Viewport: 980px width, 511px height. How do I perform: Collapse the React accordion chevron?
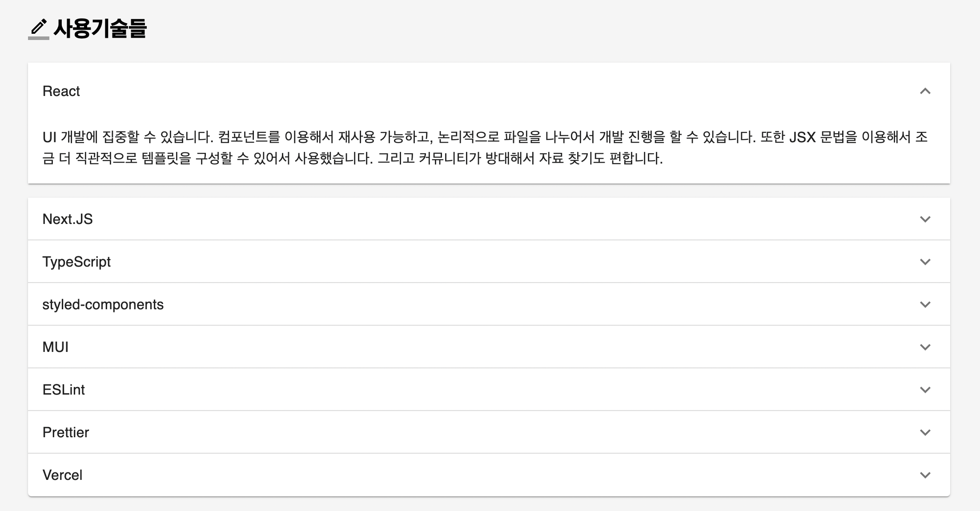925,91
